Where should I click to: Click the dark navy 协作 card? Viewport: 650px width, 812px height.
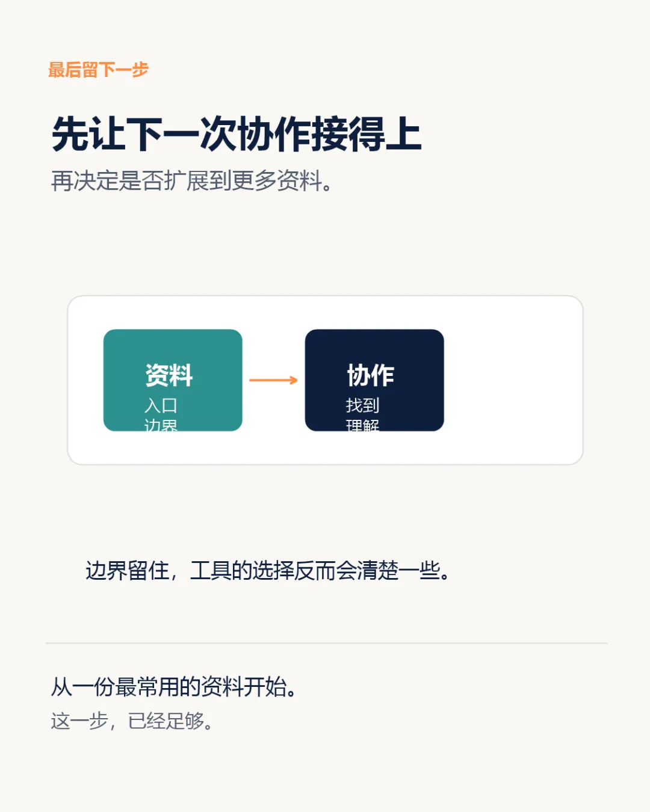click(x=374, y=380)
